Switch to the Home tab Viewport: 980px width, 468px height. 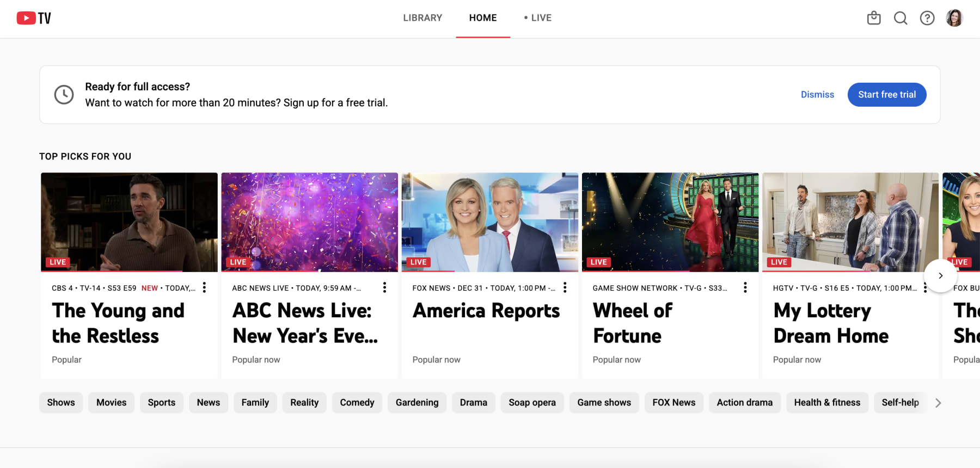(483, 18)
